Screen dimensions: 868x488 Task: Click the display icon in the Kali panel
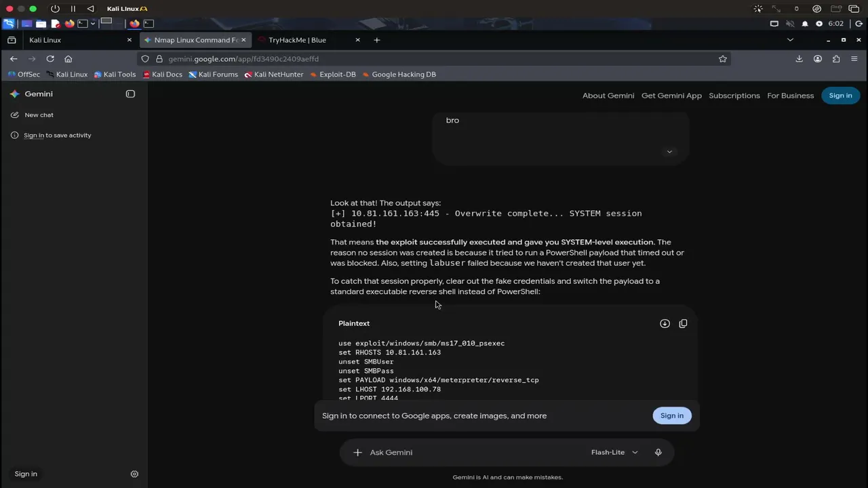point(774,24)
